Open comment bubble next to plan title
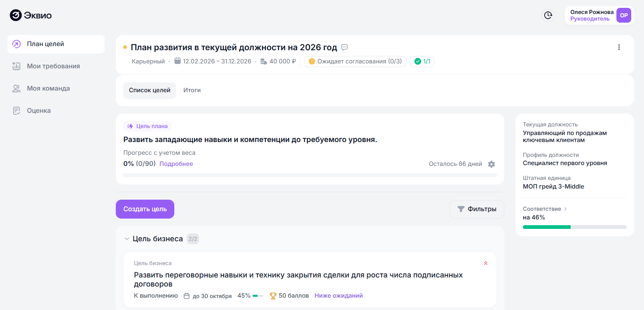 point(345,47)
